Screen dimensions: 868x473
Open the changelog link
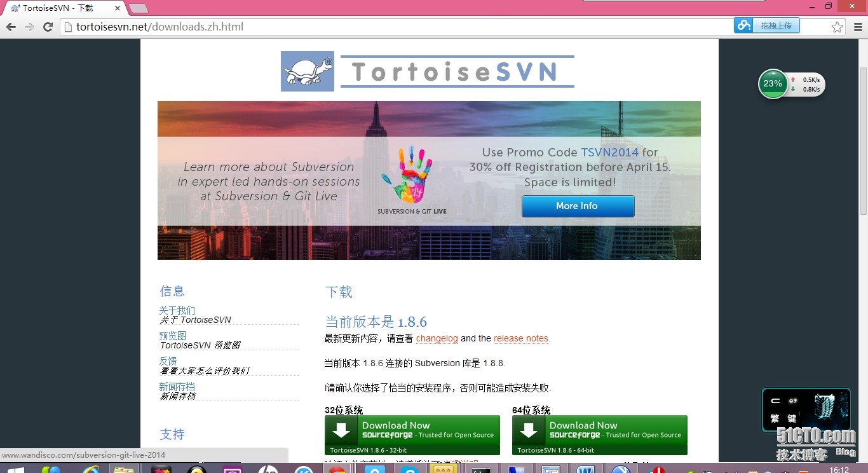(x=437, y=338)
